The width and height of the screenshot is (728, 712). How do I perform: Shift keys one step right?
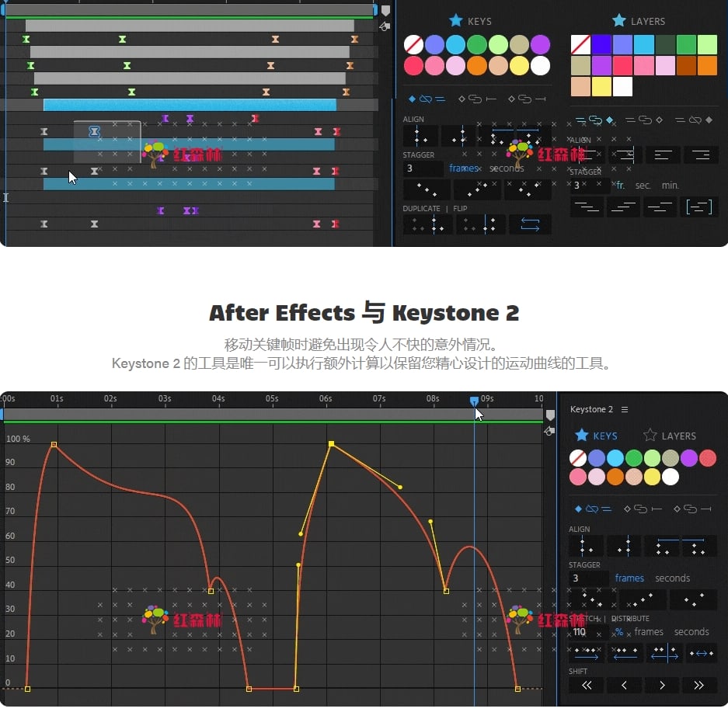(x=662, y=685)
